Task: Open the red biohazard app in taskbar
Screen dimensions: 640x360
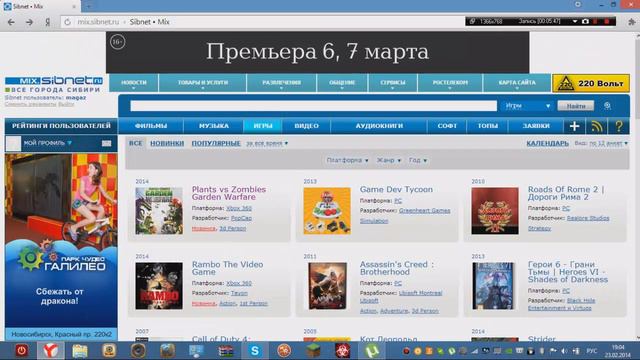Action: click(x=342, y=351)
